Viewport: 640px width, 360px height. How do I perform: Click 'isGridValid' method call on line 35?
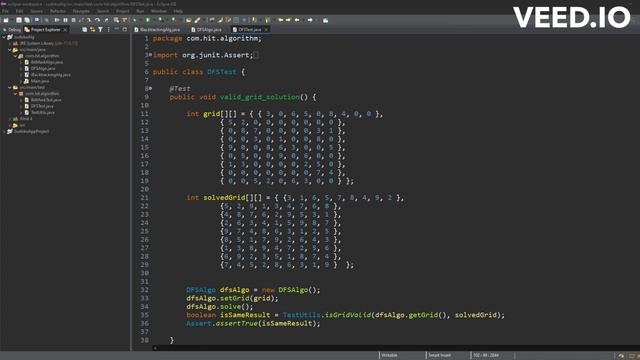(348, 315)
